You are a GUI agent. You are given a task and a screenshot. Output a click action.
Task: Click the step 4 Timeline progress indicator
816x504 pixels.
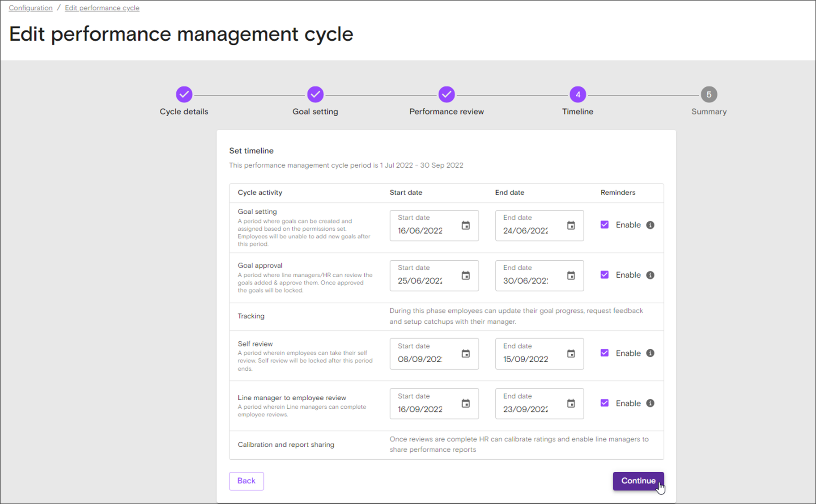577,94
